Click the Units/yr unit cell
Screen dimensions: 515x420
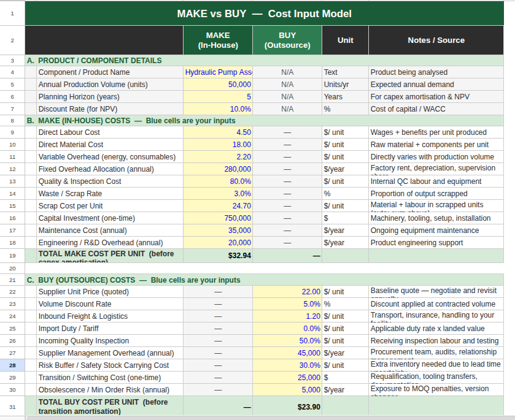[345, 85]
